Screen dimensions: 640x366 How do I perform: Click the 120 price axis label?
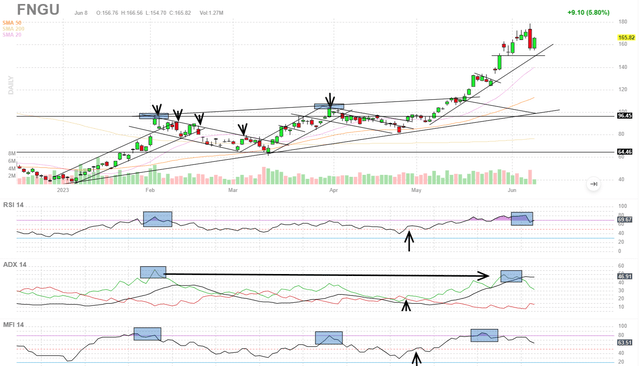[623, 89]
